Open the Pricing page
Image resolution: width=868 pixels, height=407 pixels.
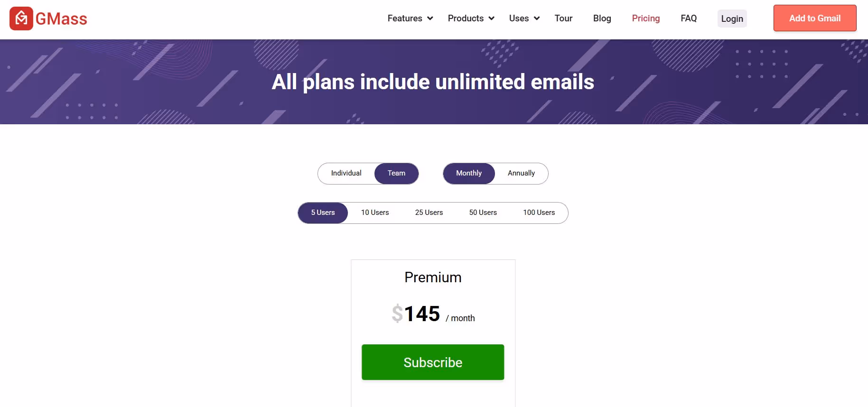click(646, 18)
